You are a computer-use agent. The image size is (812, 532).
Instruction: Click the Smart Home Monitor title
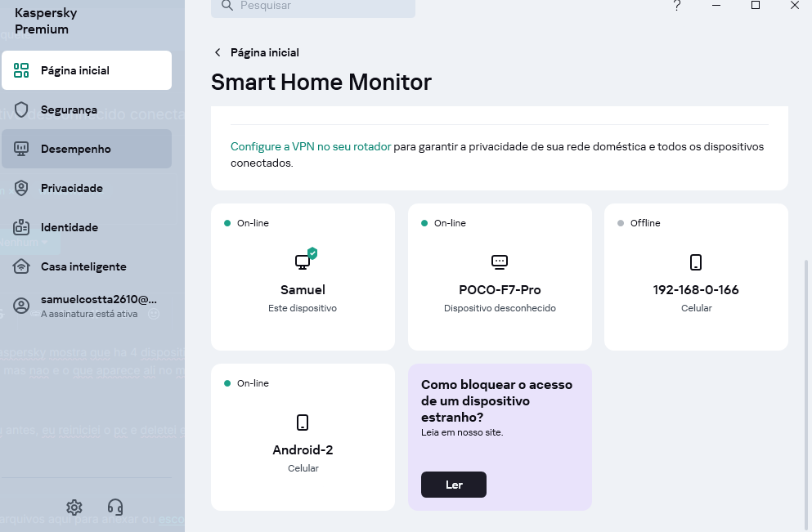(321, 82)
